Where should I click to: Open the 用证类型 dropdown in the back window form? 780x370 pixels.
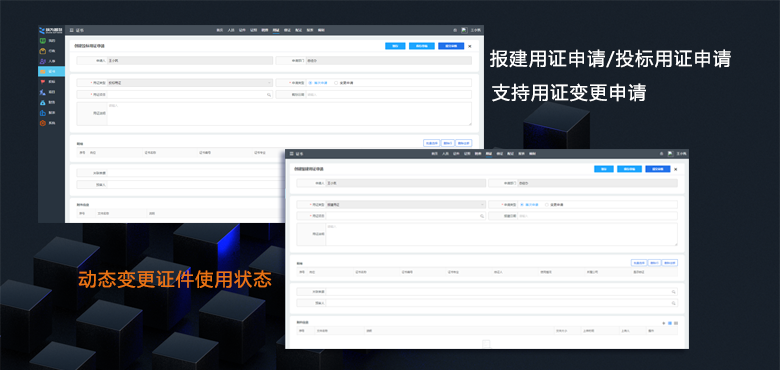[190, 83]
